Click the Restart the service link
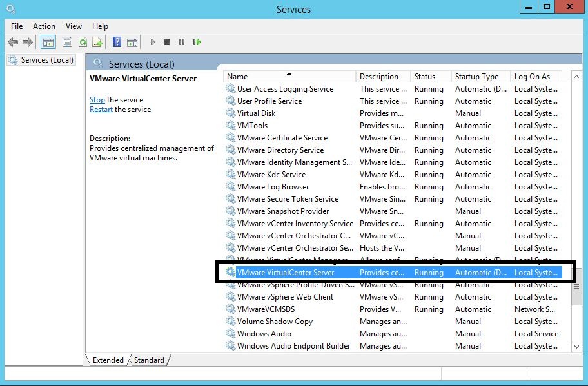 point(101,110)
